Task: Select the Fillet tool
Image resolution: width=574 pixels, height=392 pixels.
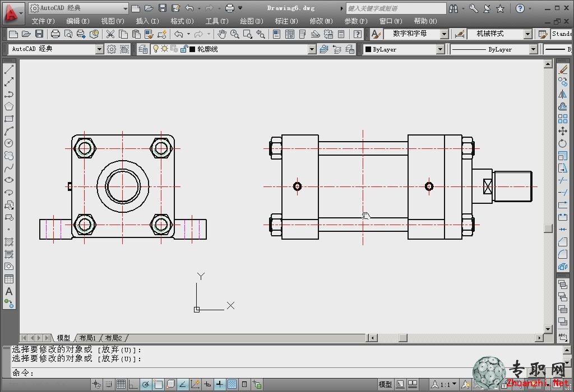Action: point(563,254)
